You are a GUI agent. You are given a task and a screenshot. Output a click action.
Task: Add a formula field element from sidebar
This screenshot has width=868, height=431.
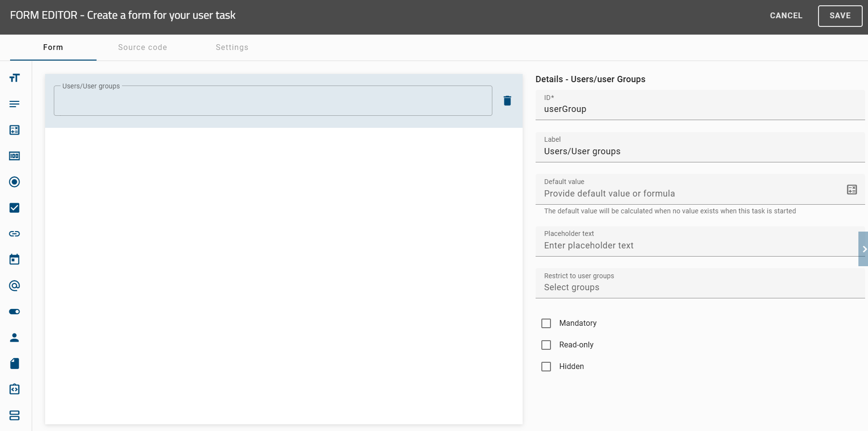coord(14,130)
